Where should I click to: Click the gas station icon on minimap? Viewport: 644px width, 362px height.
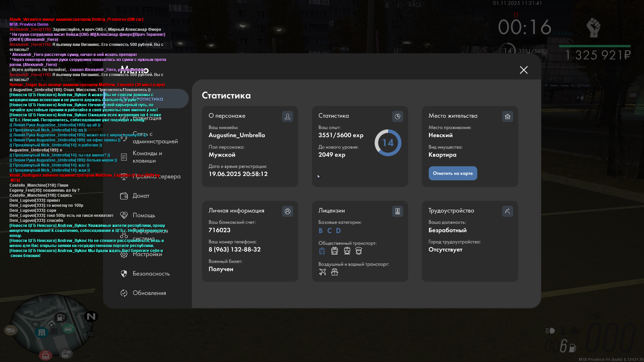click(x=60, y=317)
